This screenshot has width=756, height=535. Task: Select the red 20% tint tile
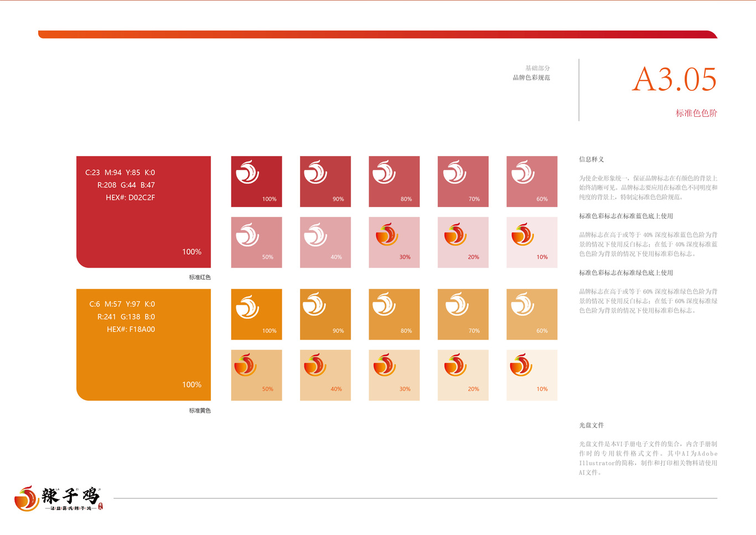[x=463, y=243]
